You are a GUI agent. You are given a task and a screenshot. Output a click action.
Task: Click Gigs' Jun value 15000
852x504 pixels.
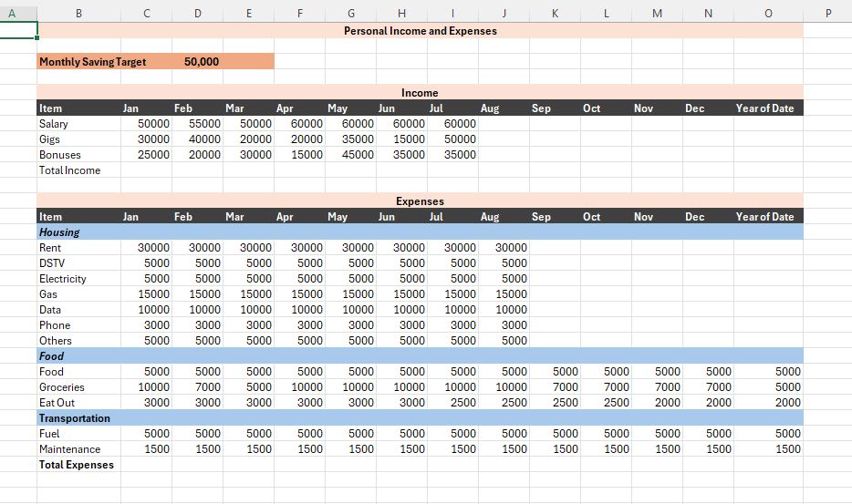[x=409, y=139]
